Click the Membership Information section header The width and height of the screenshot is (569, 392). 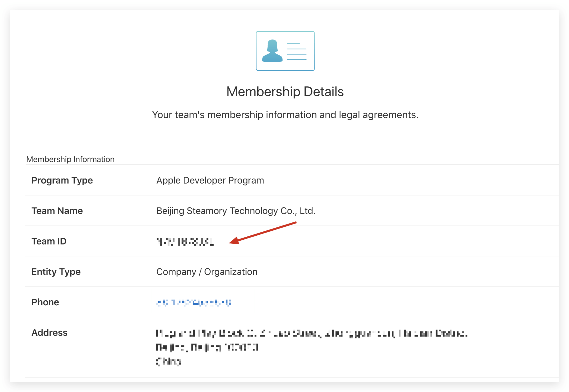(x=70, y=159)
